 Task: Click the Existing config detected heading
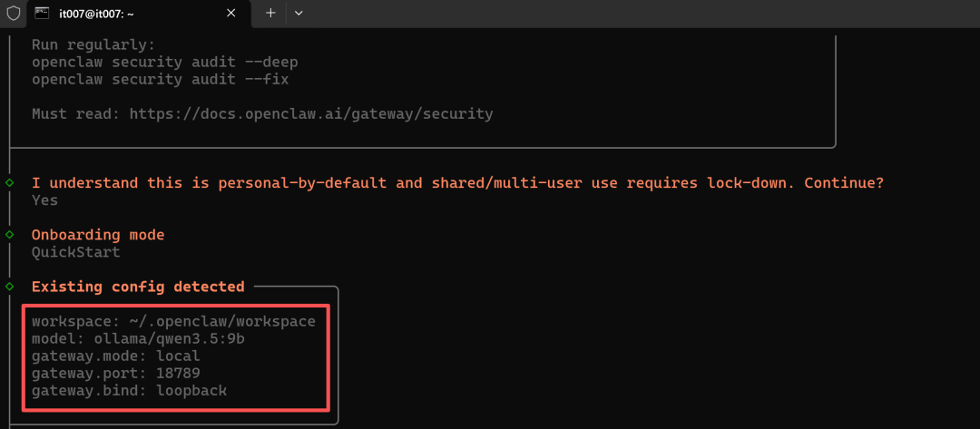point(138,287)
